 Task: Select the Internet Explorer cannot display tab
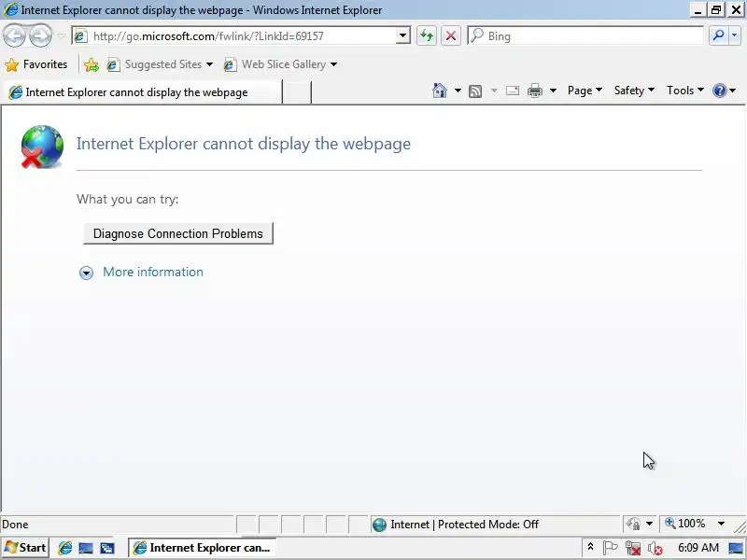[x=142, y=92]
